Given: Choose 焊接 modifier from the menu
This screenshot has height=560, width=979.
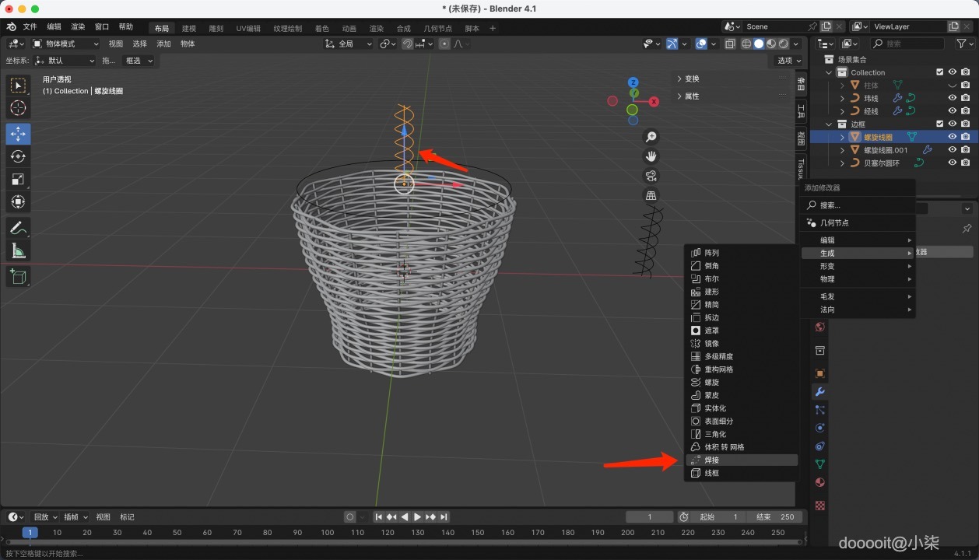Looking at the screenshot, I should click(711, 460).
